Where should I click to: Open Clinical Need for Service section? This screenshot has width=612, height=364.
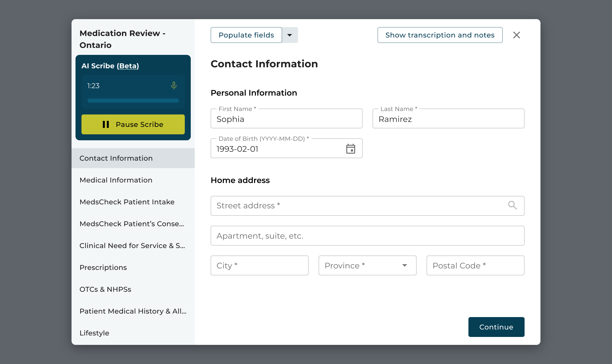(x=133, y=246)
